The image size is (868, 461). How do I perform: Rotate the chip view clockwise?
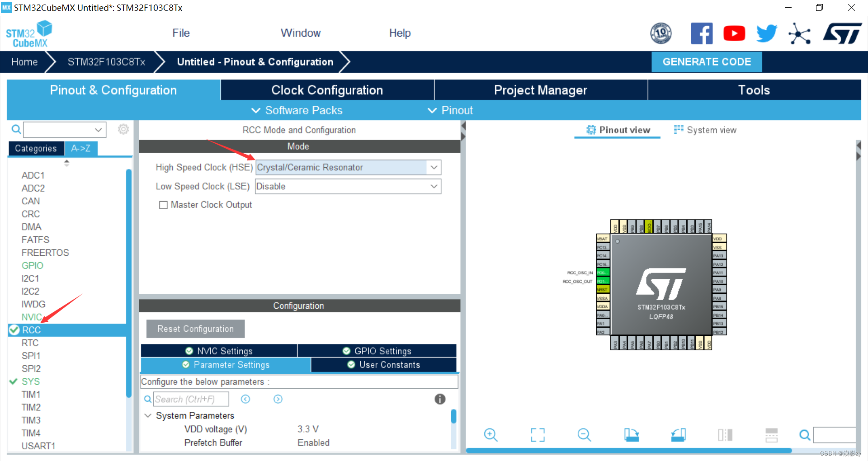click(x=632, y=435)
